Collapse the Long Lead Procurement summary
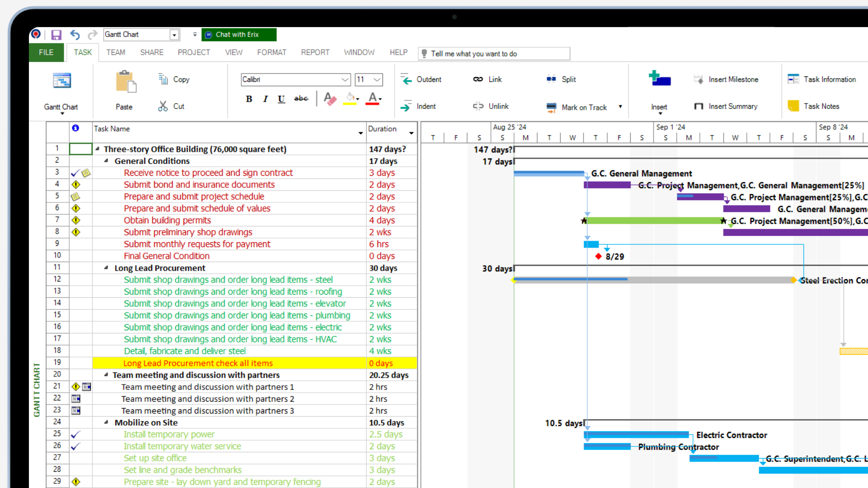The width and height of the screenshot is (868, 488). pyautogui.click(x=105, y=267)
